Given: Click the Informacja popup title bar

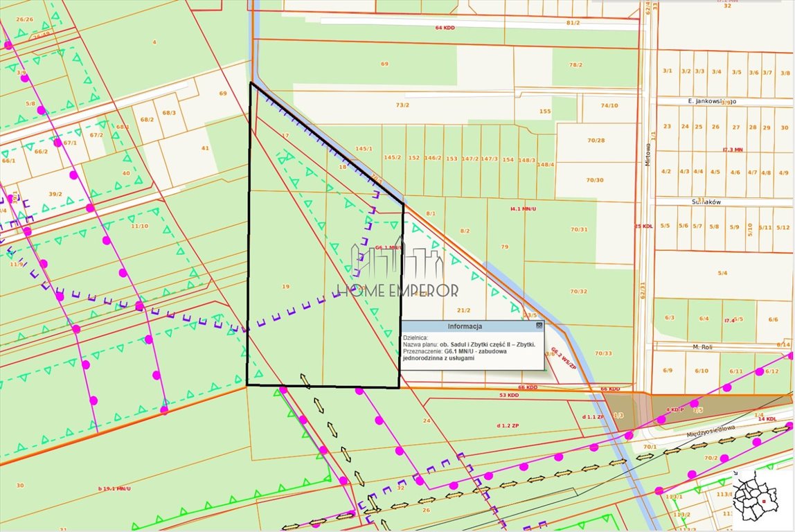Looking at the screenshot, I should [465, 326].
